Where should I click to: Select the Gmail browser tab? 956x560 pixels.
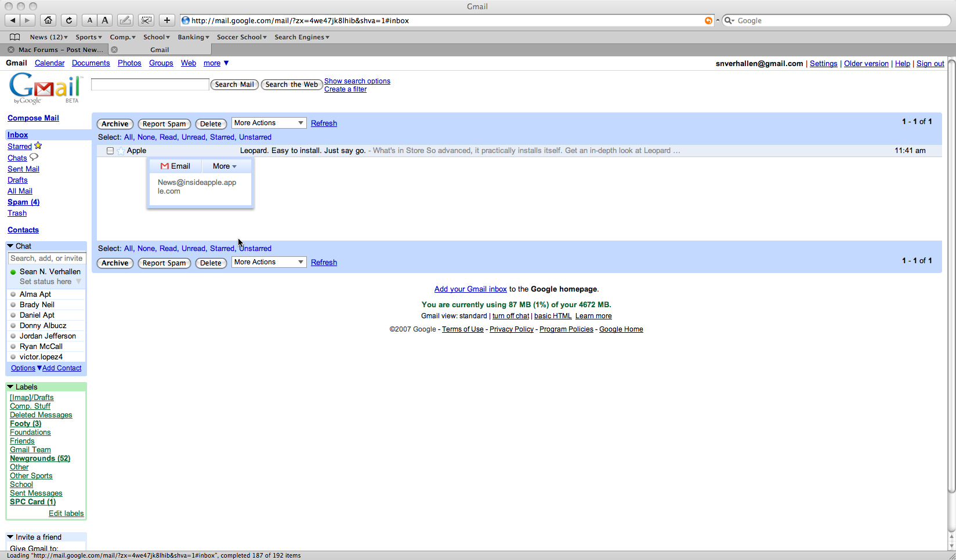(160, 50)
